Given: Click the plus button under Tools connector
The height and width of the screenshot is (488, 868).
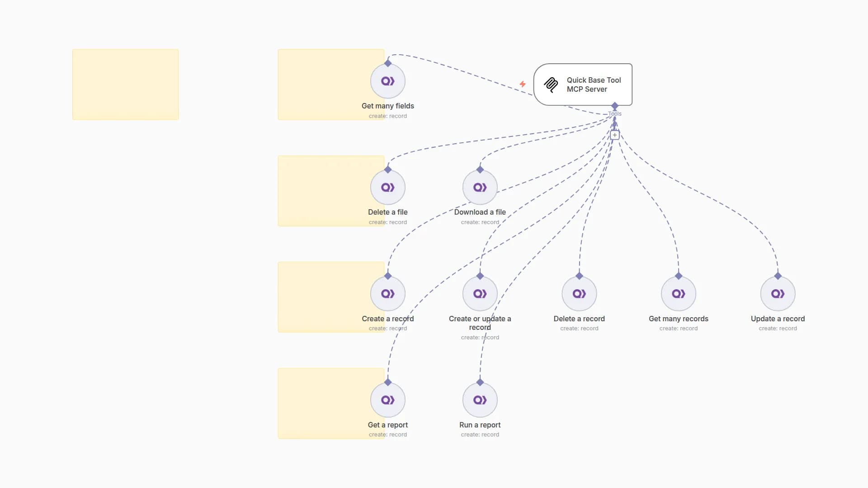Looking at the screenshot, I should coord(614,135).
